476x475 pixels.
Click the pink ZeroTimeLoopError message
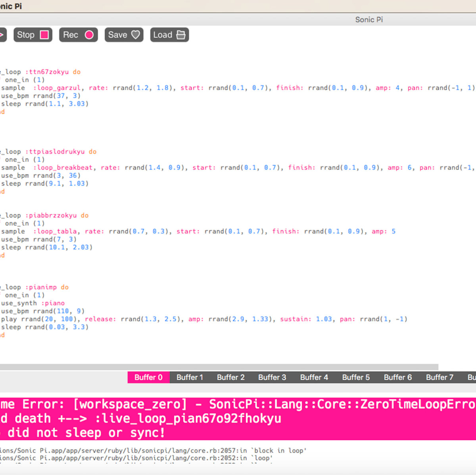[238, 418]
